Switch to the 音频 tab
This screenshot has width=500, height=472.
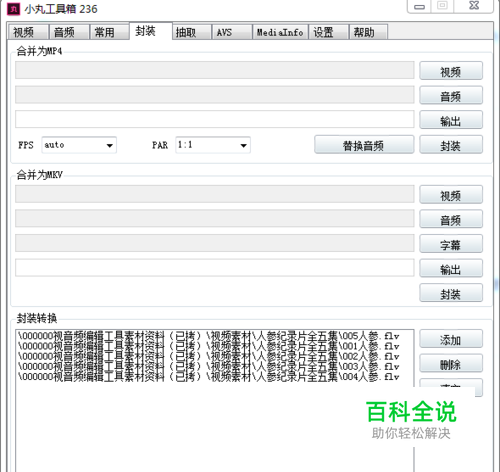point(69,32)
